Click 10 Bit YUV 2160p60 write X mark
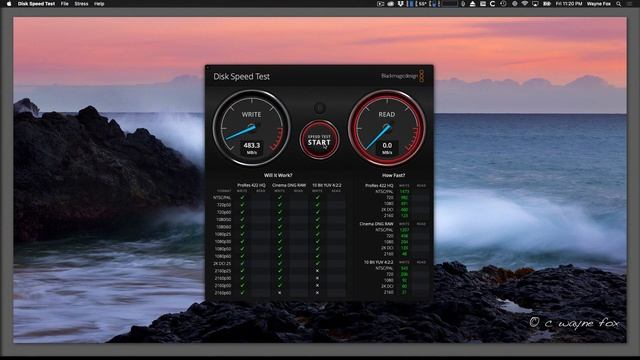 (317, 293)
